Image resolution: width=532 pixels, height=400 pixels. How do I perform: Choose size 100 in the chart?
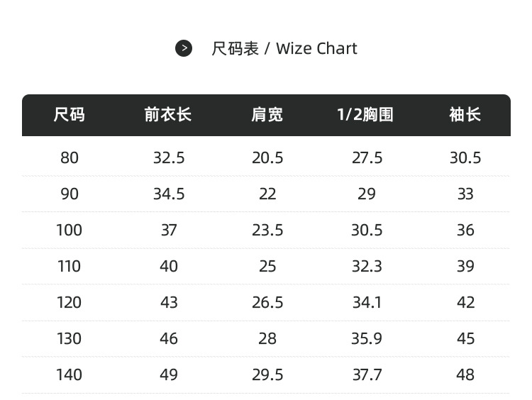(70, 230)
